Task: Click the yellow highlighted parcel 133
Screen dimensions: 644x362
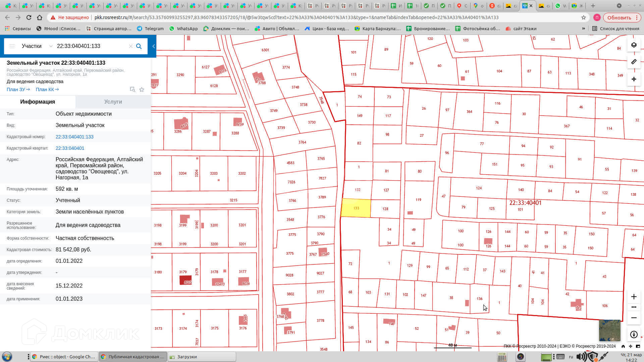Action: coord(356,208)
